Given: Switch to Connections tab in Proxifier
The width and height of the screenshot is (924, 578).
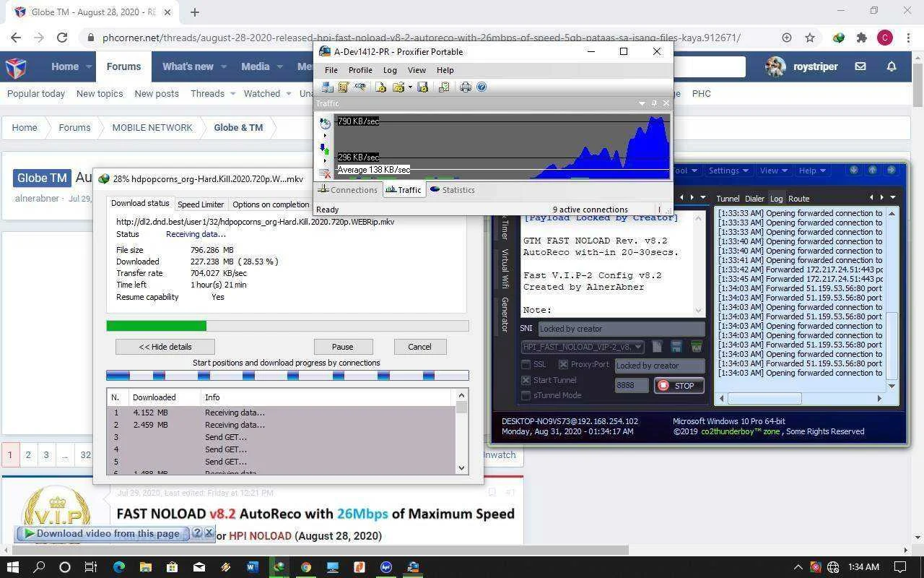Looking at the screenshot, I should pyautogui.click(x=348, y=190).
